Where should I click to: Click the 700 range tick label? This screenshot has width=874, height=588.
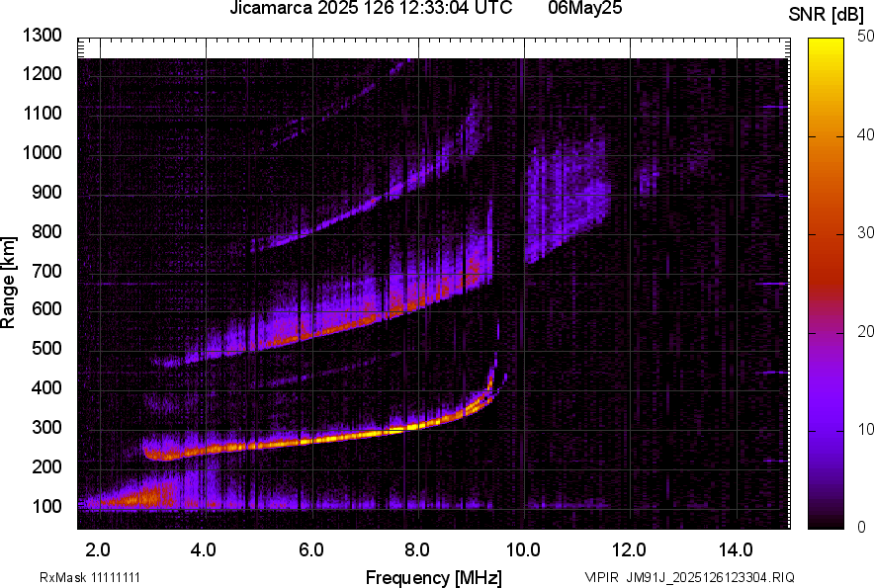pyautogui.click(x=46, y=271)
